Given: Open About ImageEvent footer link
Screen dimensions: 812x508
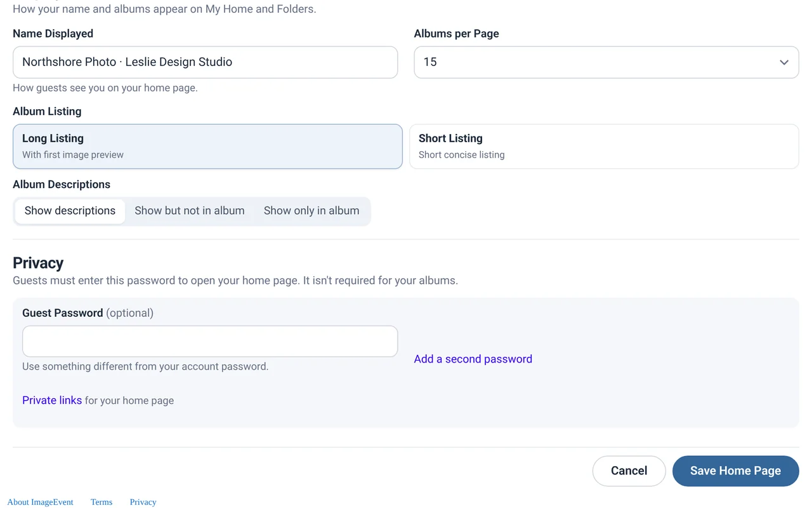Looking at the screenshot, I should (41, 502).
